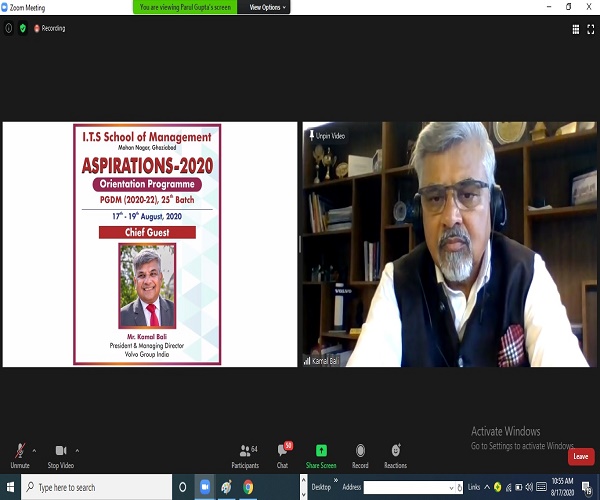Click 'I.T.S School of Management' heading
This screenshot has height=500, width=600.
tap(147, 137)
